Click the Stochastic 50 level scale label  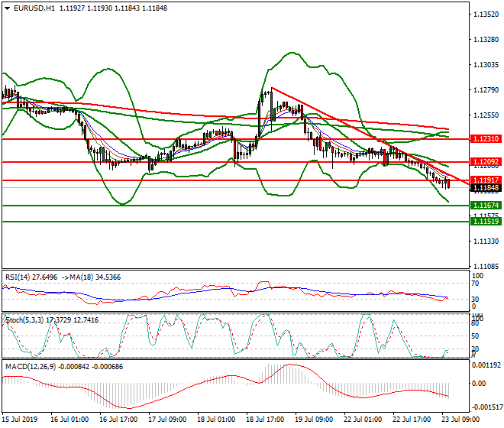(475, 336)
